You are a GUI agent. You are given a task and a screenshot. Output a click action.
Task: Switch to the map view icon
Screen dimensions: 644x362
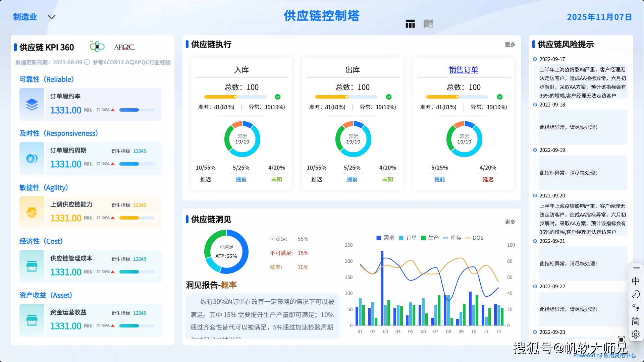click(428, 23)
